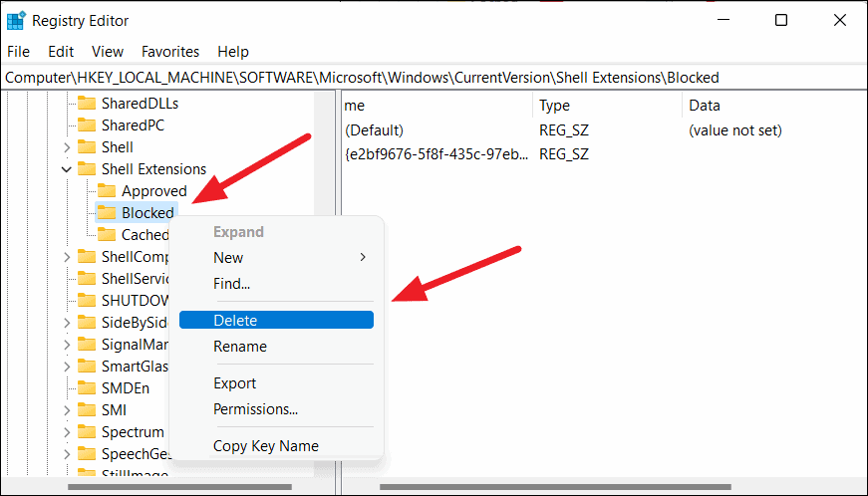
Task: Click the SharedPC folder icon
Action: click(87, 124)
